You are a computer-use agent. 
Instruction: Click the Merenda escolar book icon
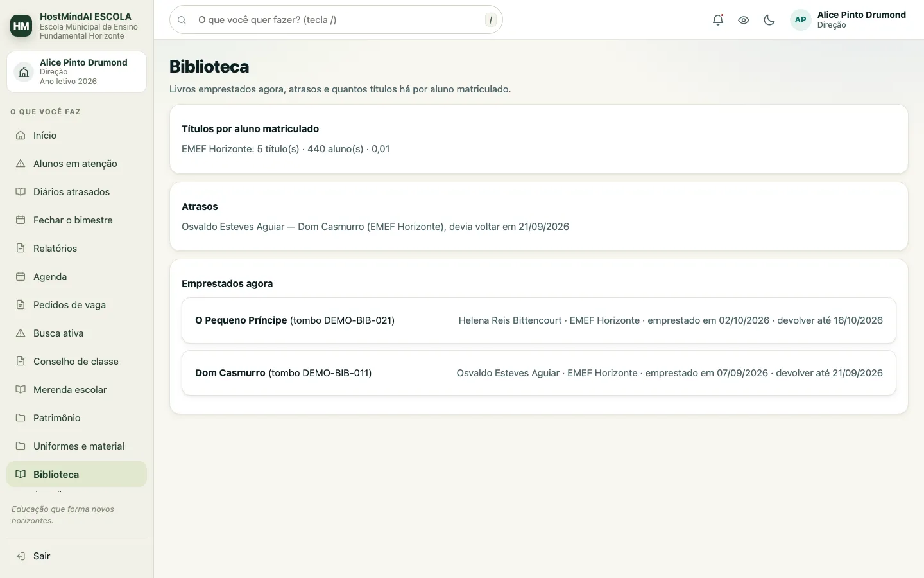[x=21, y=390]
